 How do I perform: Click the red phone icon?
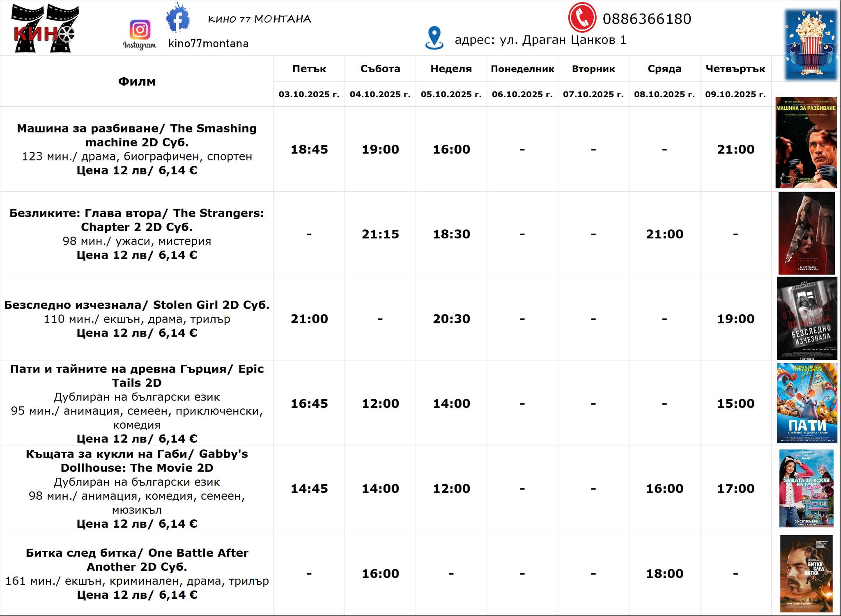[x=582, y=18]
